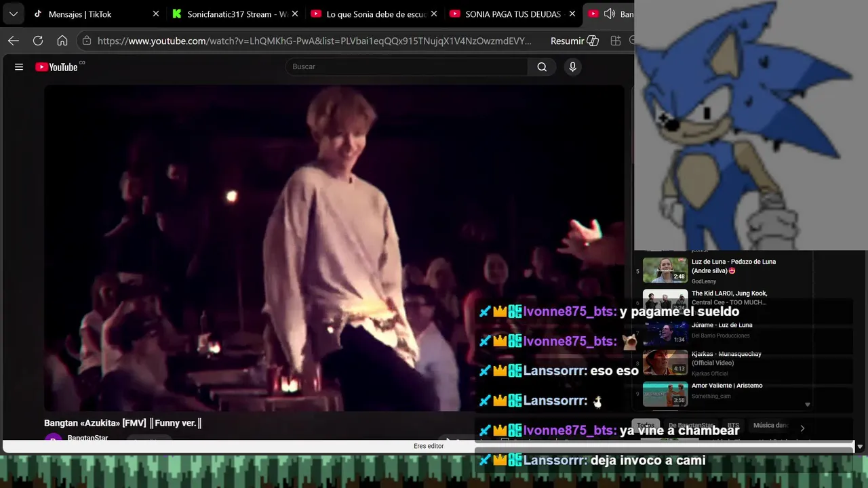Switch to the Mensajes | TikTok tab
The height and width of the screenshot is (488, 868).
80,14
